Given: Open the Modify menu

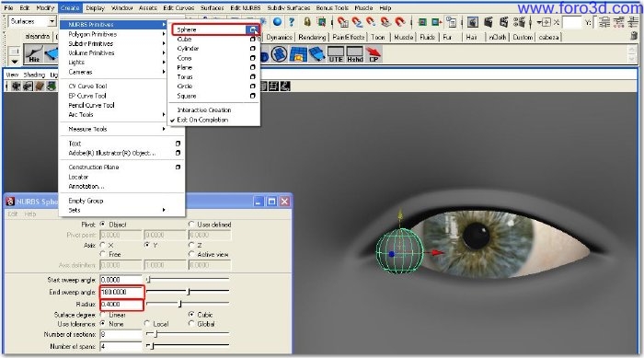Looking at the screenshot, I should tap(45, 7).
